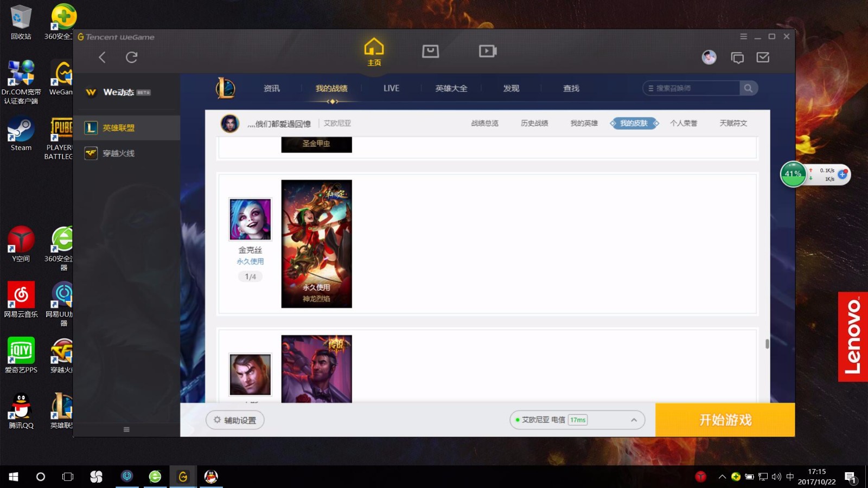Image resolution: width=868 pixels, height=488 pixels.
Task: Click the male champion portrait below 金克丝
Action: click(250, 375)
